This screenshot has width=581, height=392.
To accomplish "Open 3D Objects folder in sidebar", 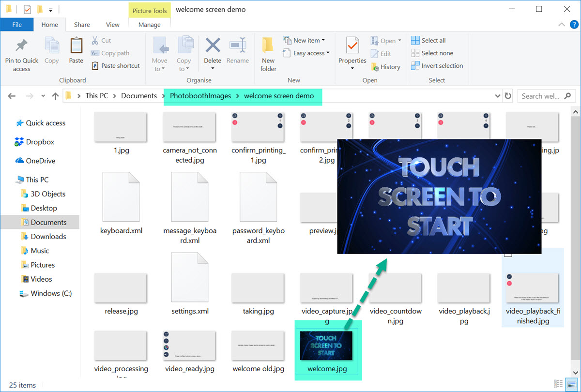I will click(x=43, y=194).
